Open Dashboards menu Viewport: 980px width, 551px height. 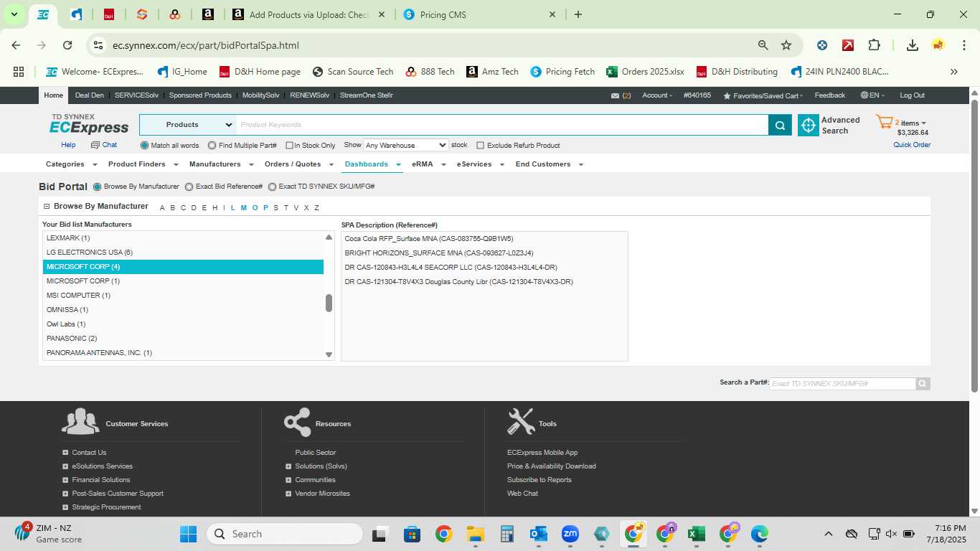(372, 164)
